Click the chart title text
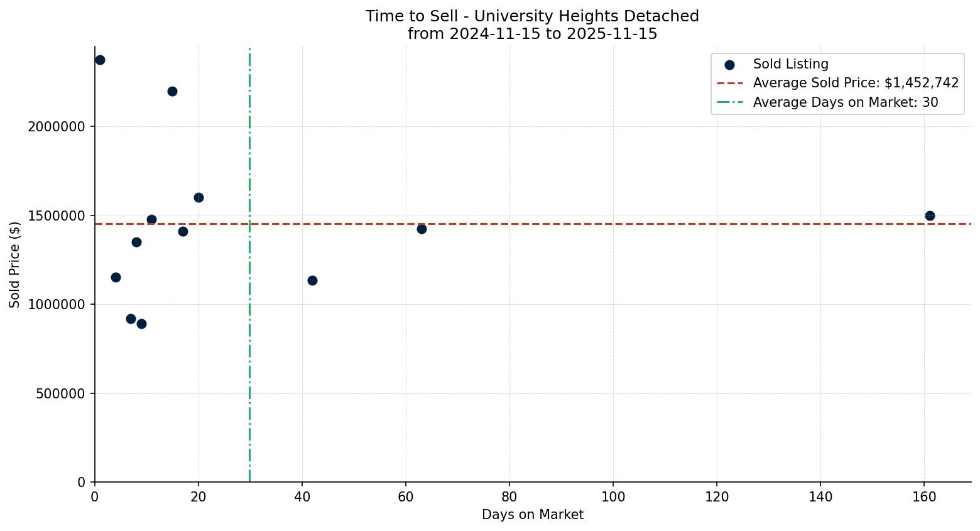This screenshot has width=980, height=531. (x=532, y=25)
